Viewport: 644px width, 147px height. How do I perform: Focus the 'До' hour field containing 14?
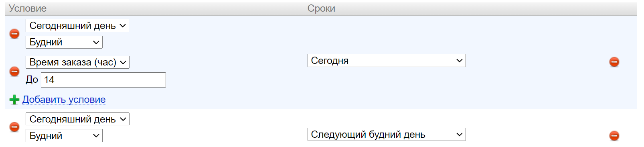tap(103, 80)
